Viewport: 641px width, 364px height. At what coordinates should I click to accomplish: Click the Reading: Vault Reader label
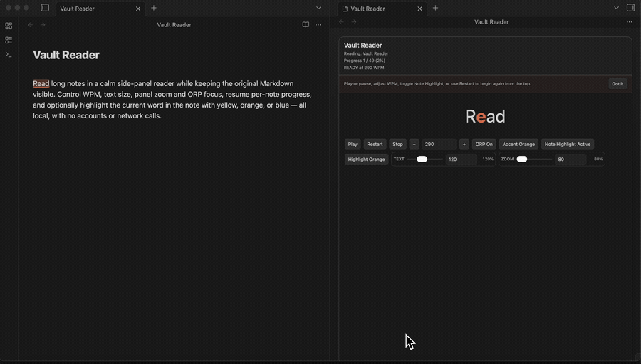pos(366,53)
